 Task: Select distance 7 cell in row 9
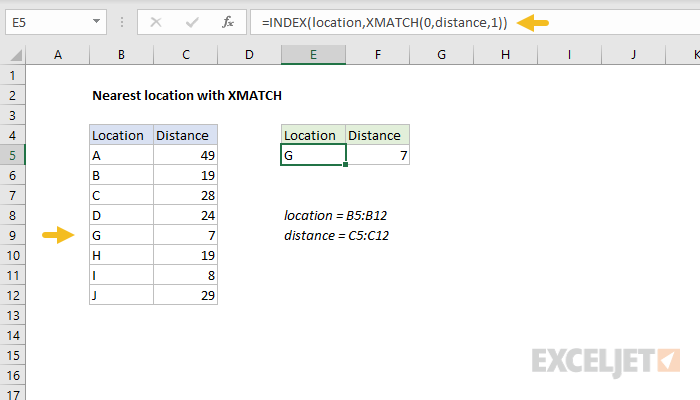coord(186,236)
